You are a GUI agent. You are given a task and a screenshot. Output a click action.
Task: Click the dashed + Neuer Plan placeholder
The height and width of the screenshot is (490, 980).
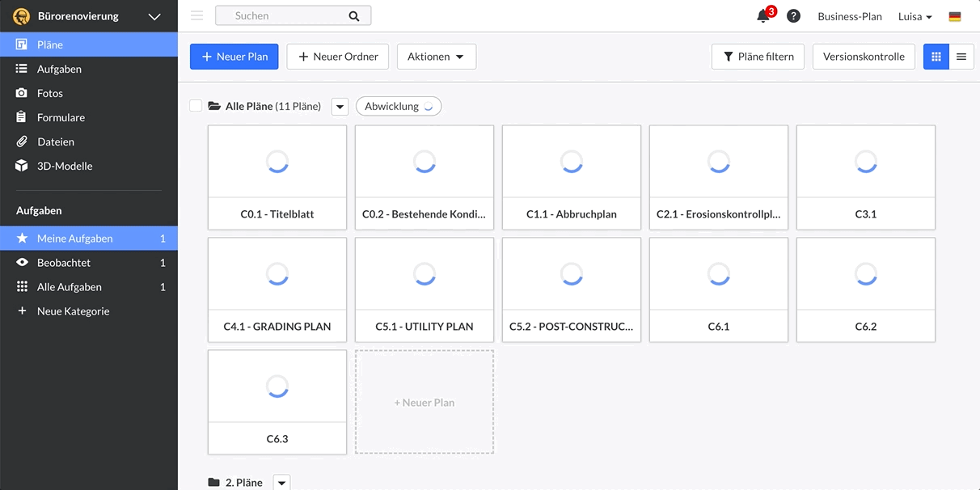(425, 402)
